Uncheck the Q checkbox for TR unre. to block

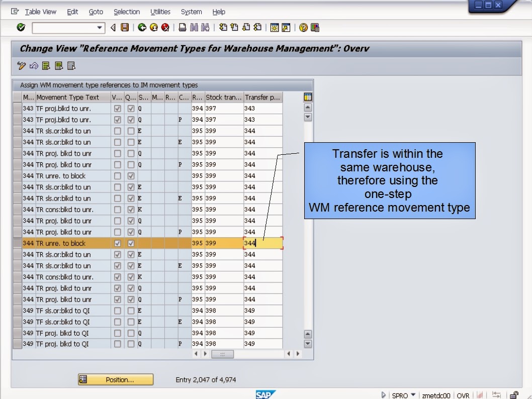[x=130, y=176]
